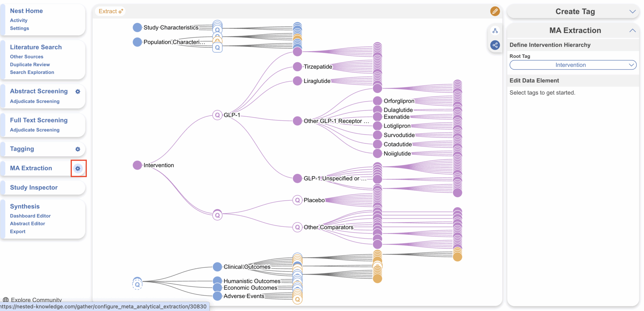Select the Population Characteri… tag label
This screenshot has height=311, width=644.
(174, 42)
